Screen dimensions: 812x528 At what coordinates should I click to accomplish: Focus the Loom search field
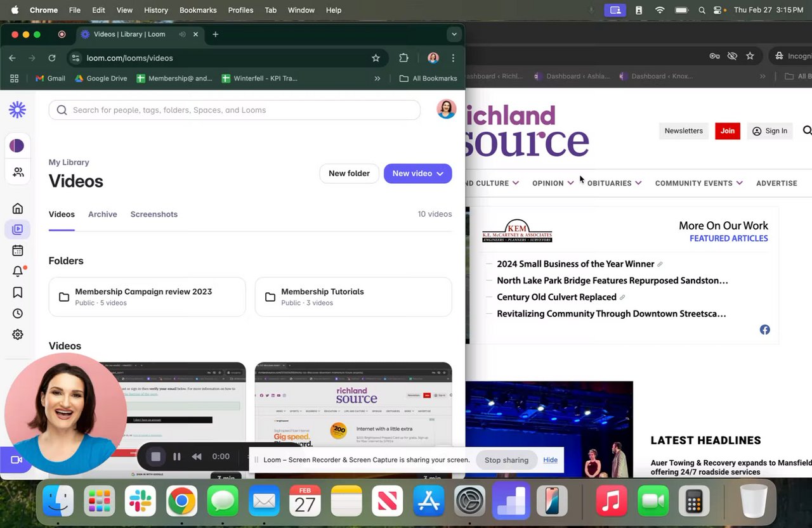tap(235, 110)
